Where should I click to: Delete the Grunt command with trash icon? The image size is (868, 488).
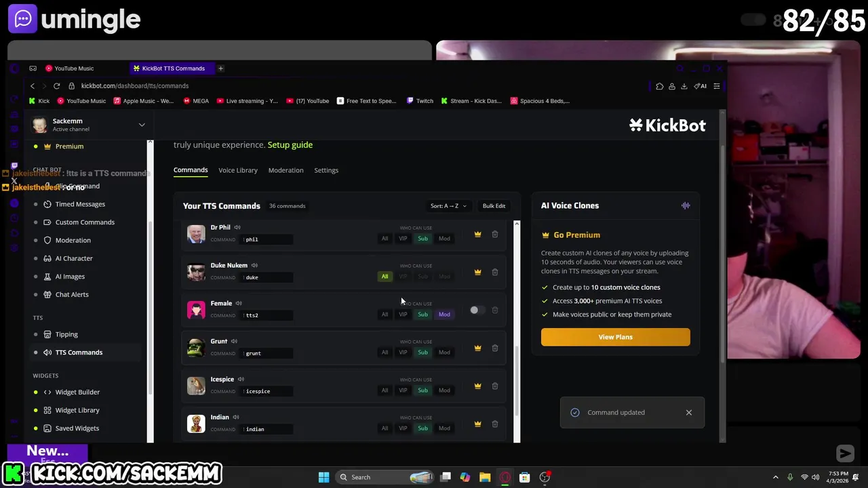point(495,348)
